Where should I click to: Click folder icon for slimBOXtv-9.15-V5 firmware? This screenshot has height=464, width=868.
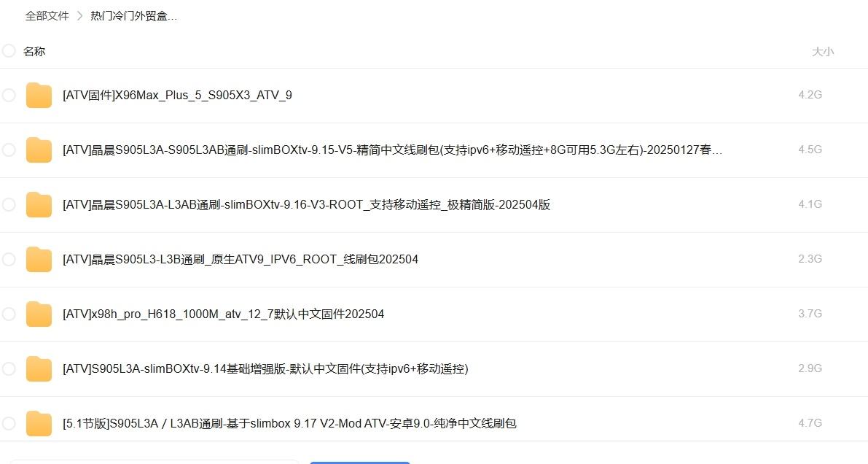39,150
